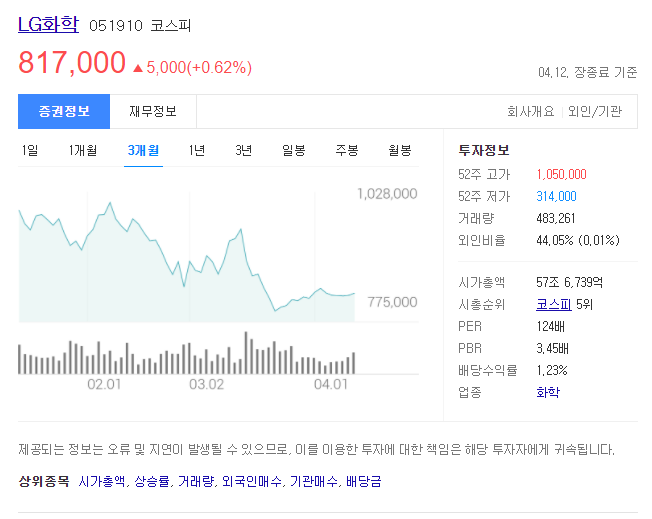Open the 시가총액 top stocks link
652x519 pixels.
click(102, 481)
